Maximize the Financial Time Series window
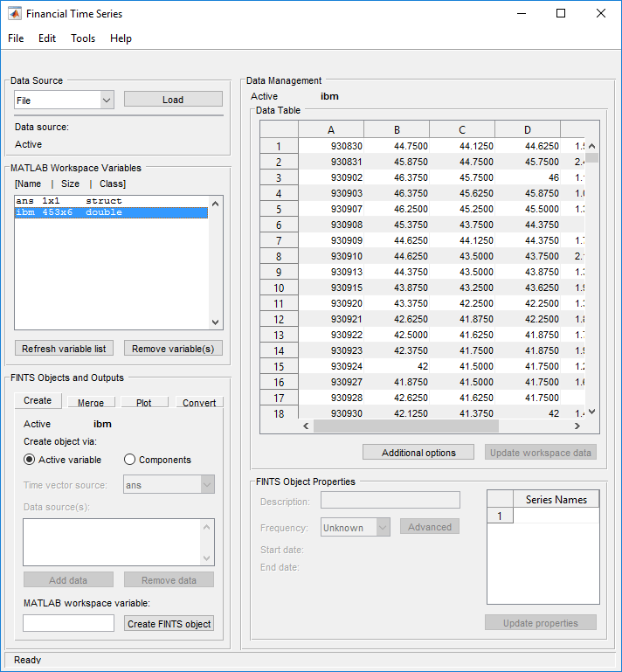The height and width of the screenshot is (672, 622). click(561, 14)
